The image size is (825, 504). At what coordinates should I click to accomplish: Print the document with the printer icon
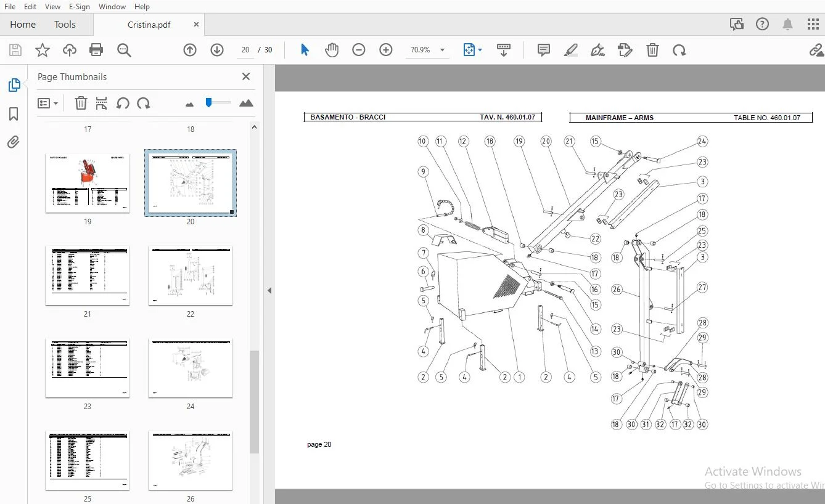[96, 51]
